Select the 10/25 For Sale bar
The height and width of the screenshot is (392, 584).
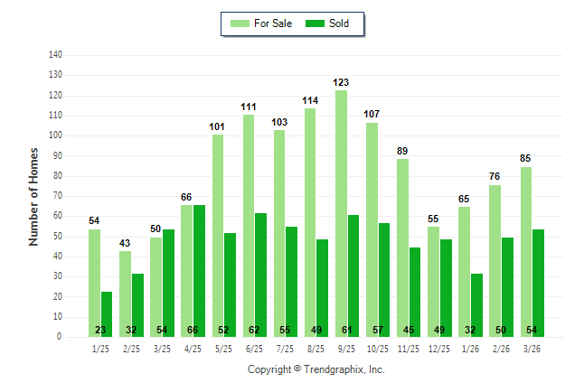[372, 229]
